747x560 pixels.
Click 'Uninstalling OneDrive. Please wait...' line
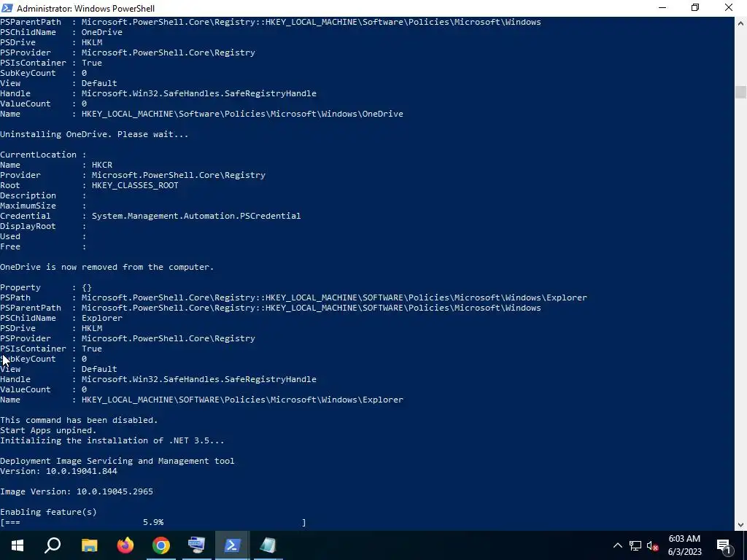click(94, 134)
